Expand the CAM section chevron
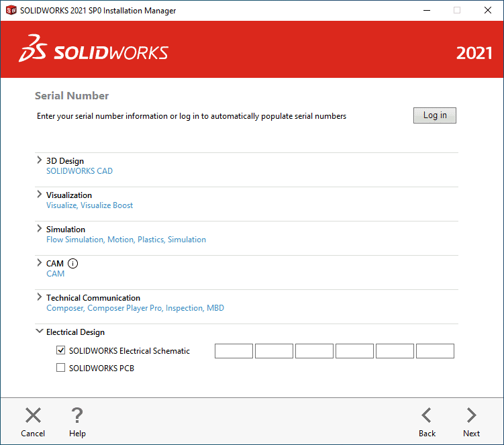504x445 pixels. 39,262
